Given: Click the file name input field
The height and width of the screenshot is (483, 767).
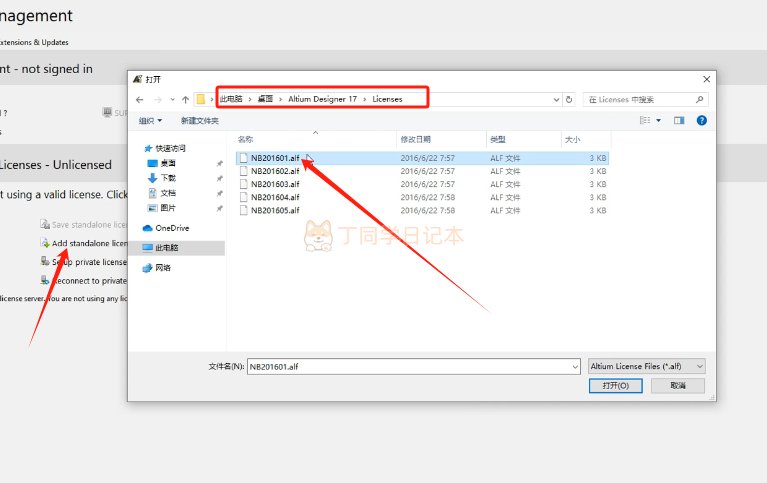Looking at the screenshot, I should (x=413, y=367).
